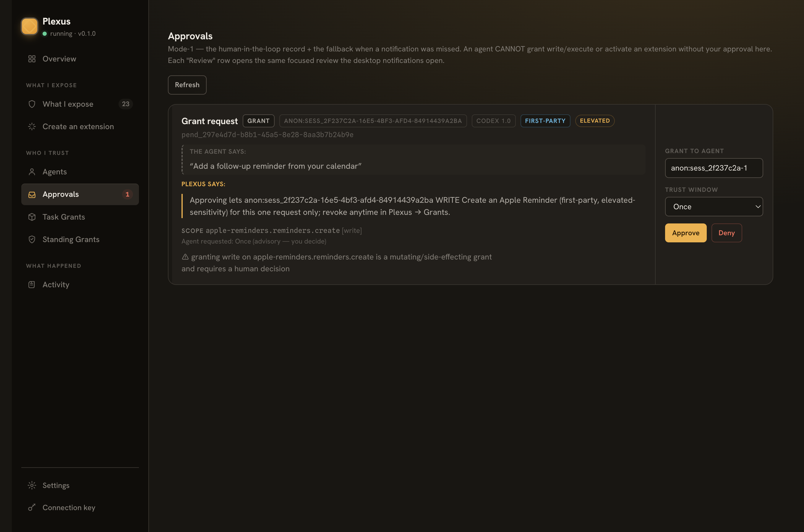Click the "Add a follow-up reminder" agent quote
The image size is (804, 532).
pyautogui.click(x=275, y=166)
